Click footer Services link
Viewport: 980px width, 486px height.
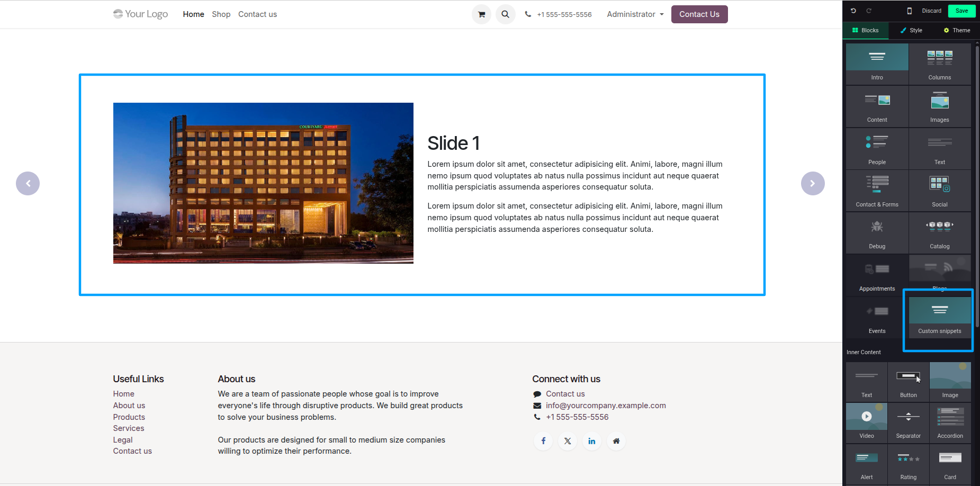click(128, 428)
